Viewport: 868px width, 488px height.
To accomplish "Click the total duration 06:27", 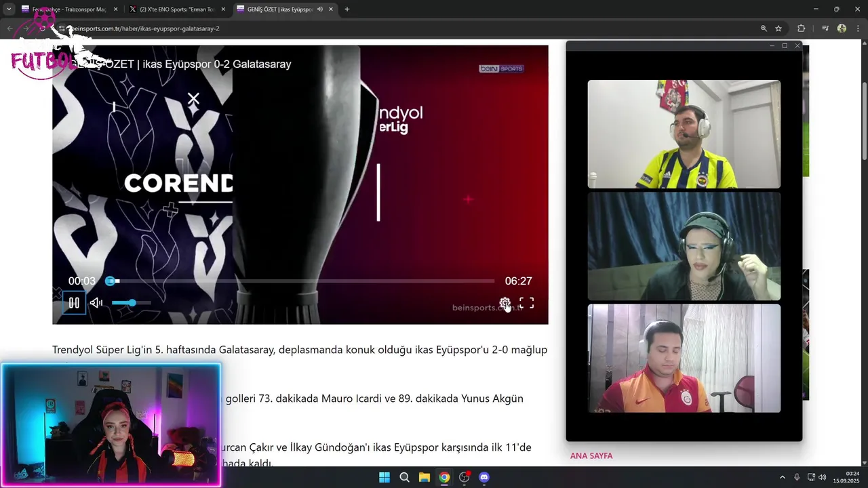I will point(518,281).
